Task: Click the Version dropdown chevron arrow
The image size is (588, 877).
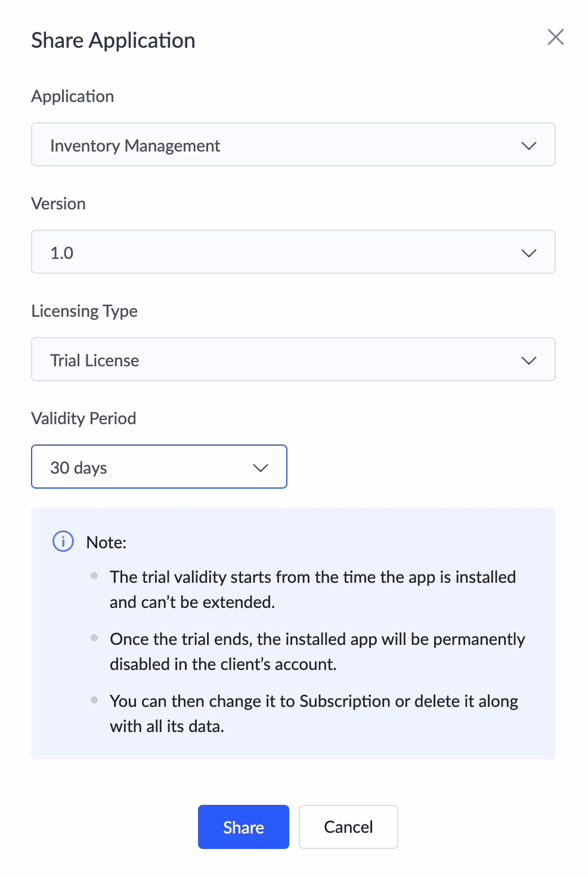Action: coord(528,253)
